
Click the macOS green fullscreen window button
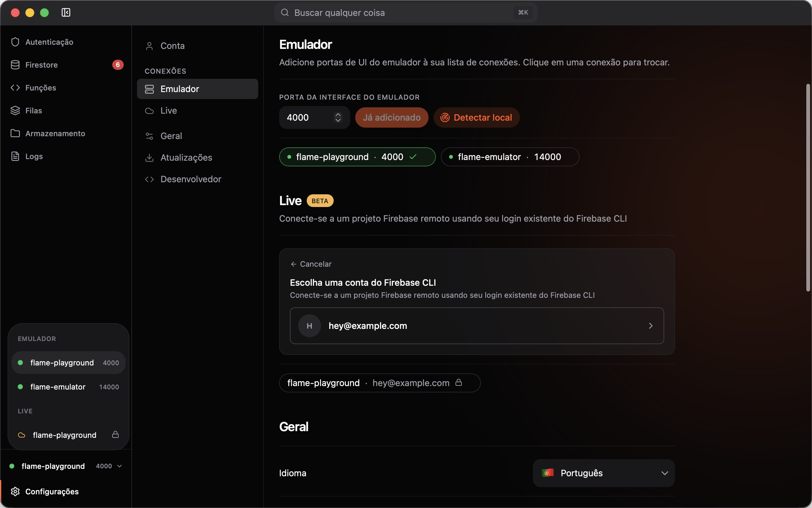(x=44, y=12)
